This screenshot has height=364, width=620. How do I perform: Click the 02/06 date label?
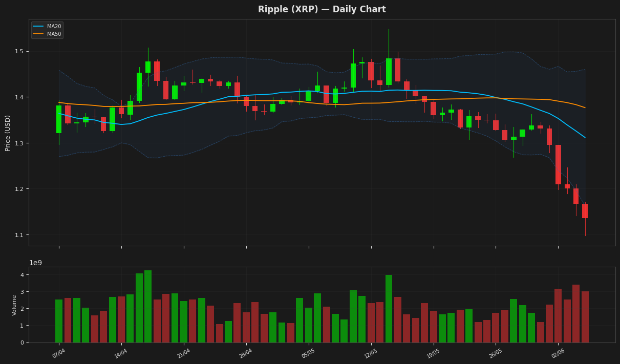pyautogui.click(x=558, y=353)
